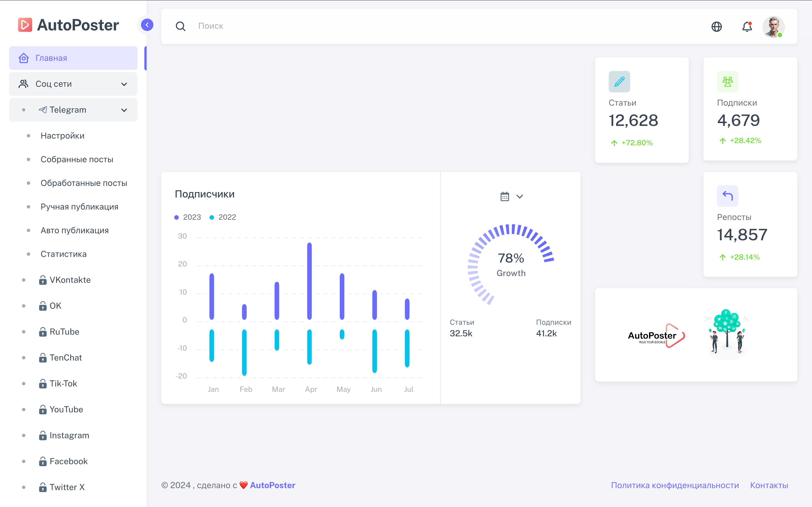Click the globe language icon
Viewport: 812px width, 507px height.
click(x=716, y=26)
